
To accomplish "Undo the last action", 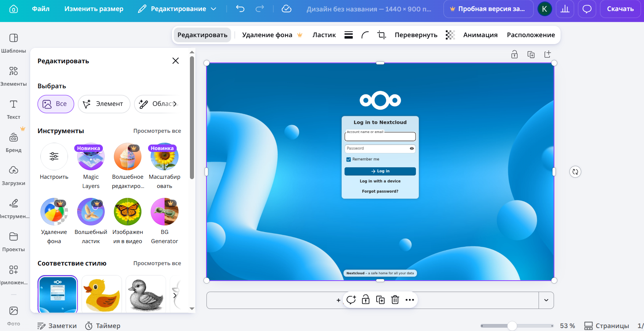I will coord(240,9).
